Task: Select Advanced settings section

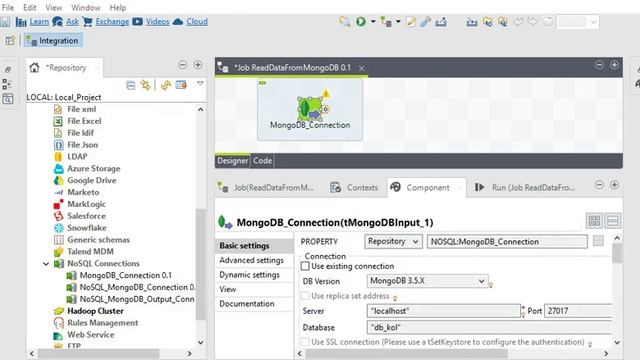Action: (x=251, y=260)
